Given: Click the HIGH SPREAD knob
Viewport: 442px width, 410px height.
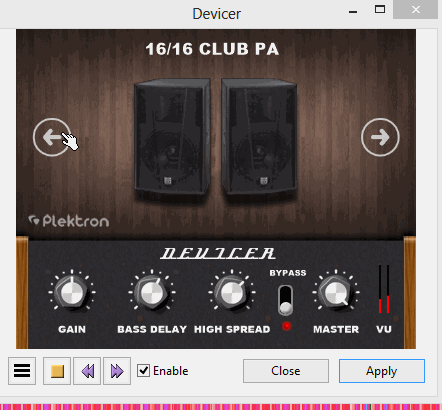Looking at the screenshot, I should (232, 292).
